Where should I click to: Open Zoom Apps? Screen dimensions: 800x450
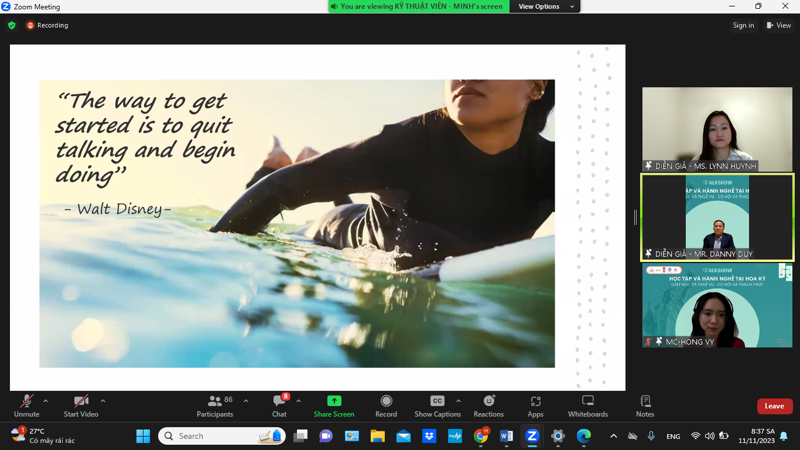tap(536, 405)
